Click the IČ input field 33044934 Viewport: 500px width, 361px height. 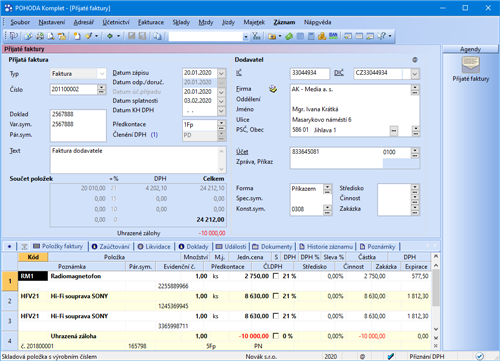(310, 73)
